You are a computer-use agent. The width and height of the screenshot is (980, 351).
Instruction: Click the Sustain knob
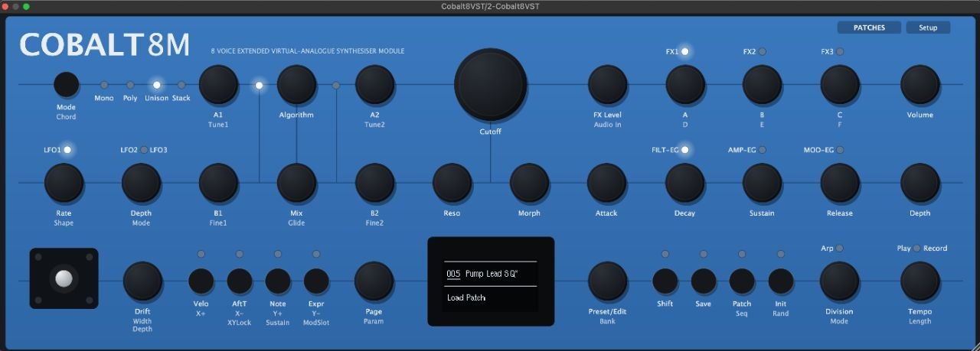click(763, 183)
